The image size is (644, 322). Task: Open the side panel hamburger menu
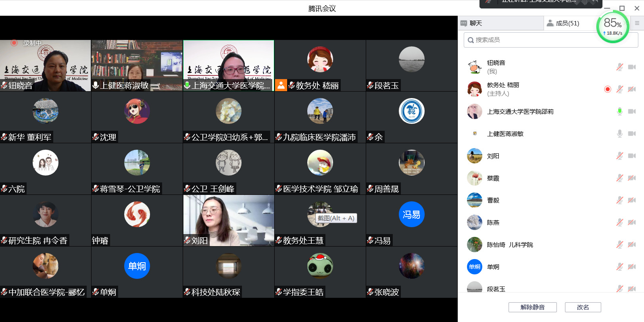(637, 23)
